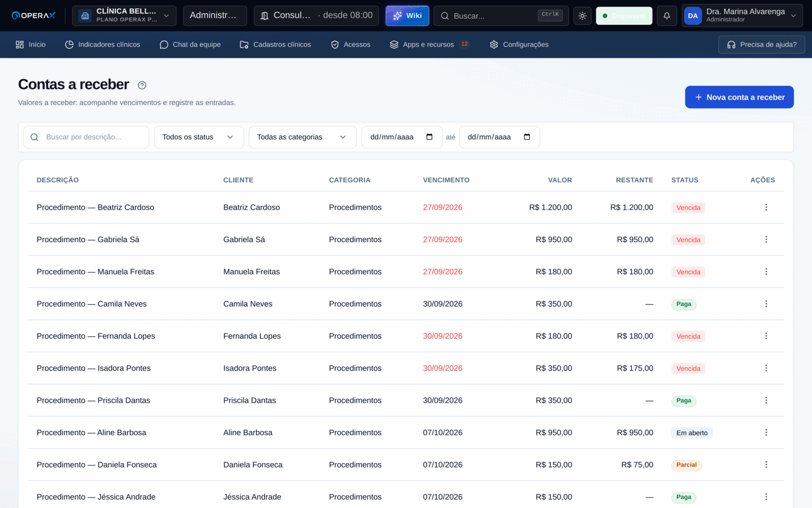Open actions menu for Daniela Fonseca row
This screenshot has width=812, height=508.
pos(766,465)
